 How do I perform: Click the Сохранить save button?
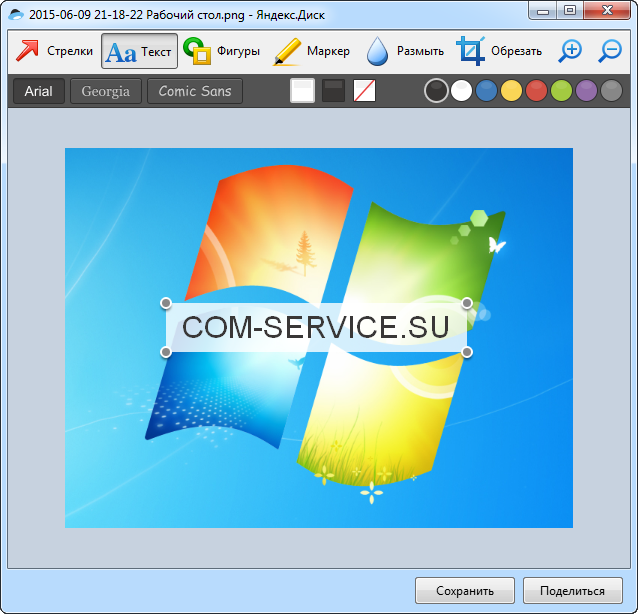(x=465, y=590)
